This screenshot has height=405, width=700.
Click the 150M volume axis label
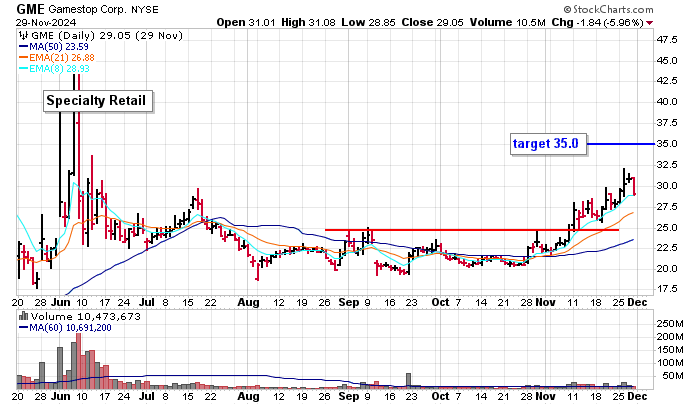669,350
